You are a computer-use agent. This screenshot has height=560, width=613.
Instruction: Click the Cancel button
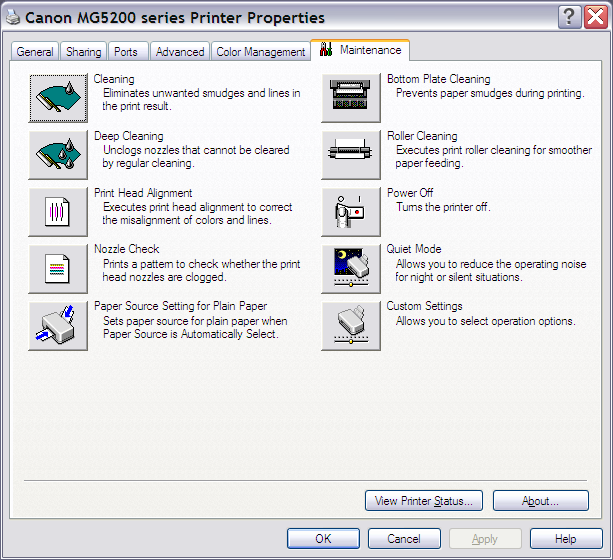pyautogui.click(x=404, y=538)
